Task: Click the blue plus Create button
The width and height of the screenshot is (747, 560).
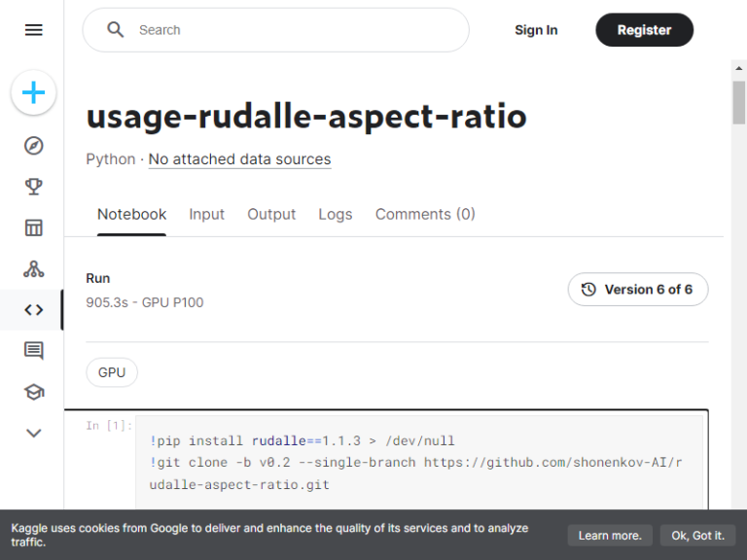Action: [33, 92]
